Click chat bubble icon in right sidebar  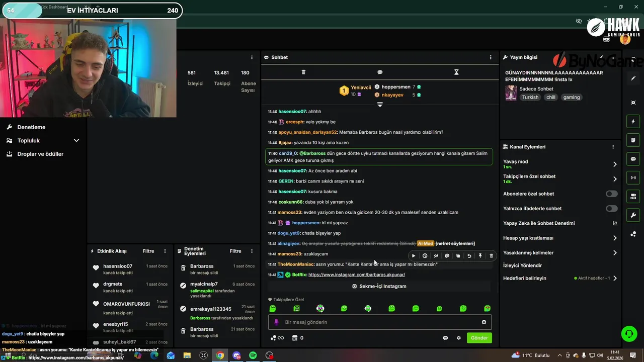pos(633,159)
